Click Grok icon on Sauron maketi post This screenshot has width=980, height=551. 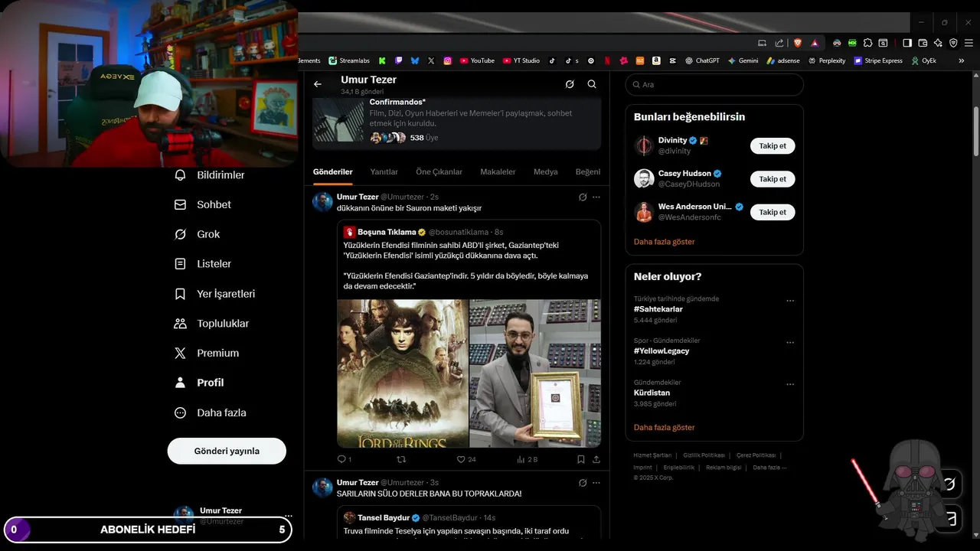[583, 197]
